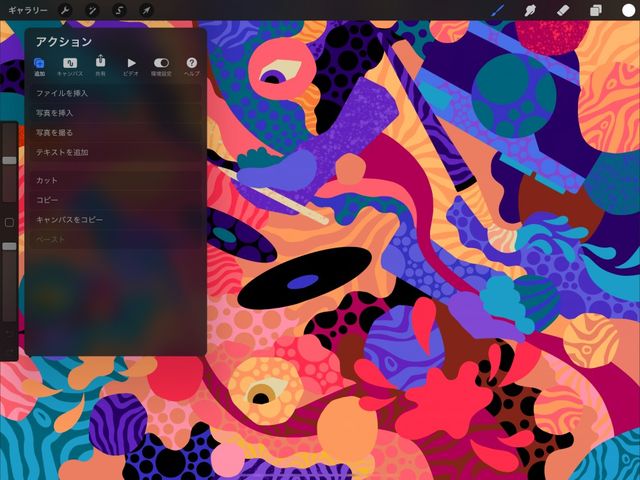The image size is (640, 480).
Task: Choose ファイルを挿入 menu entry
Action: [x=116, y=93]
